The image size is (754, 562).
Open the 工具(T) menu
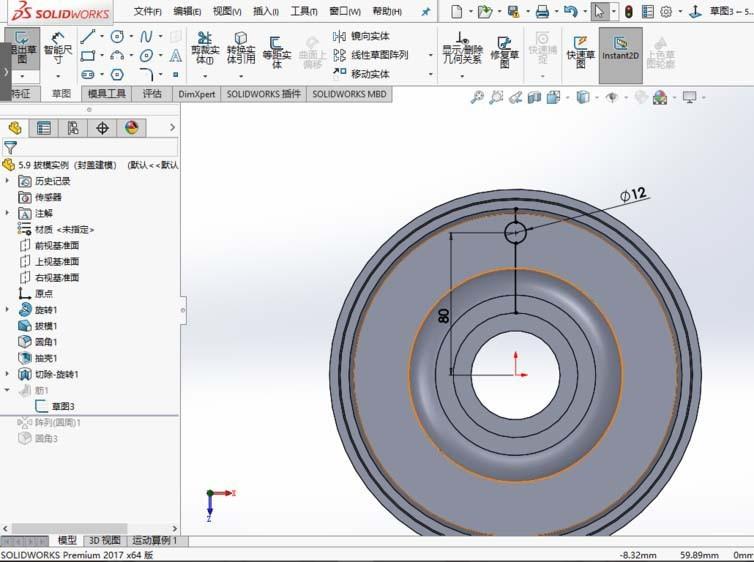pyautogui.click(x=304, y=11)
